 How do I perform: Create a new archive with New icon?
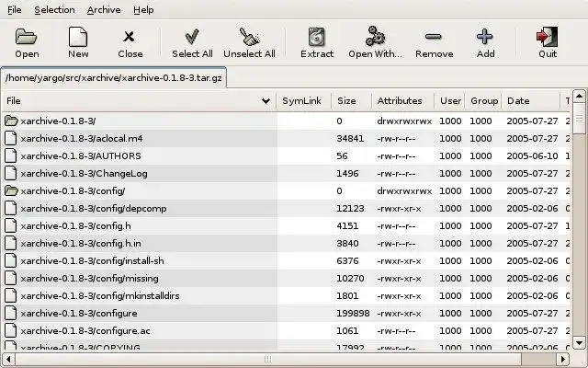tap(78, 37)
